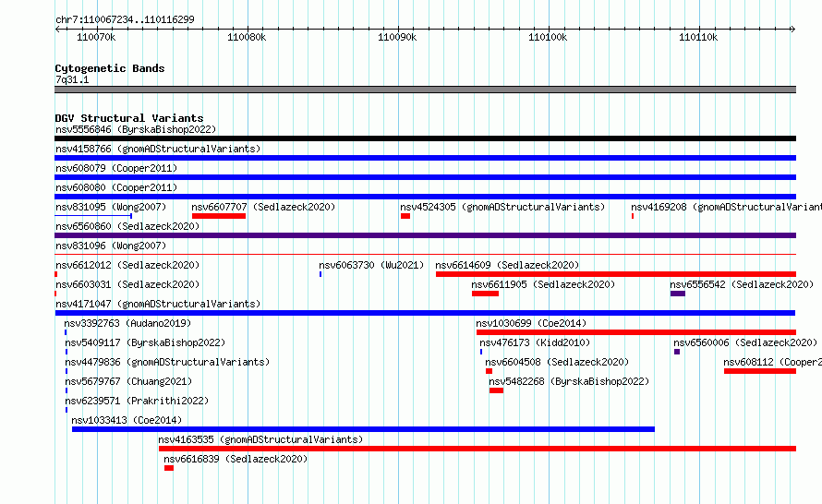Click the red nsv6607707 variant bar

click(x=219, y=216)
